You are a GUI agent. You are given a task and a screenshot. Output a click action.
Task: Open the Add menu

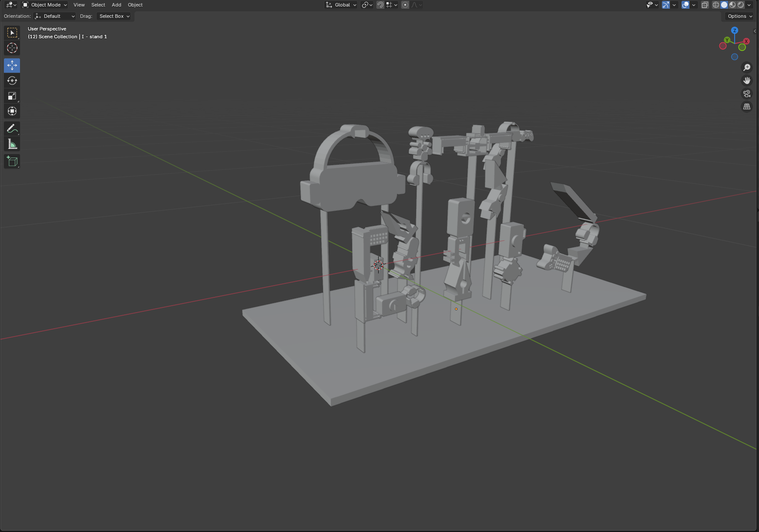click(x=116, y=5)
